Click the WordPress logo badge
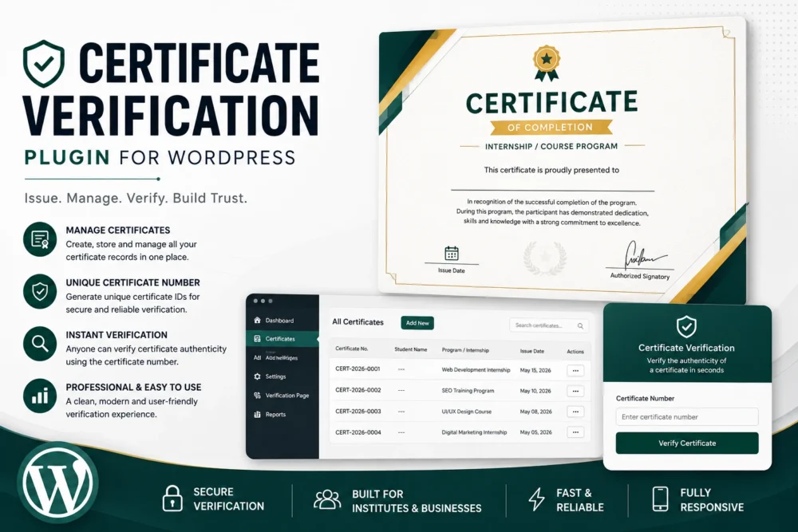Image resolution: width=798 pixels, height=532 pixels. tap(57, 483)
